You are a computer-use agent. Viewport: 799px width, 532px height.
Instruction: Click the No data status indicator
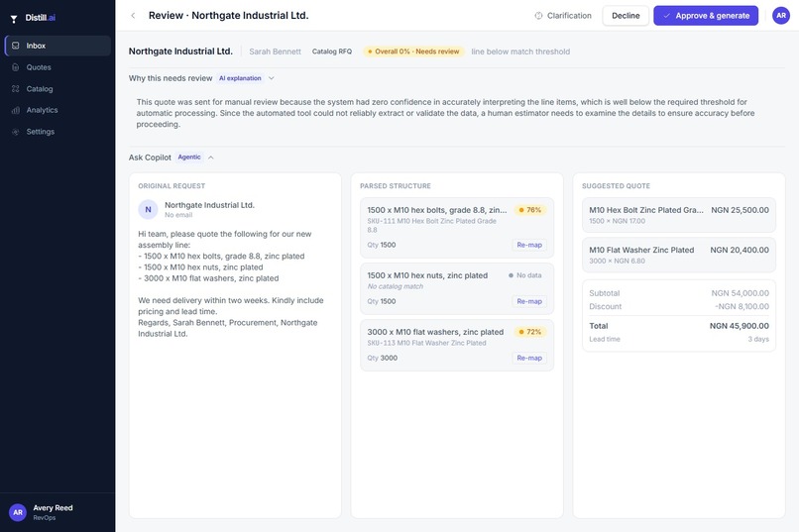pos(524,275)
